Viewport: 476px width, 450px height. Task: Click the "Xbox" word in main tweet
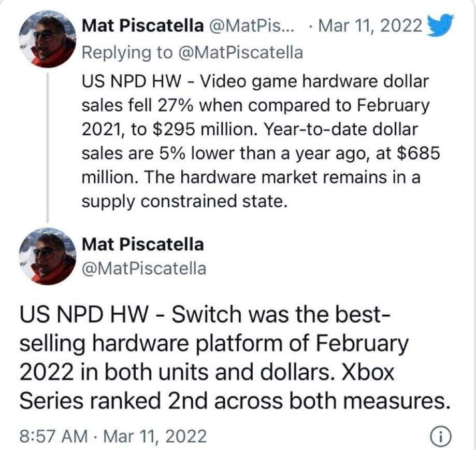coord(368,372)
